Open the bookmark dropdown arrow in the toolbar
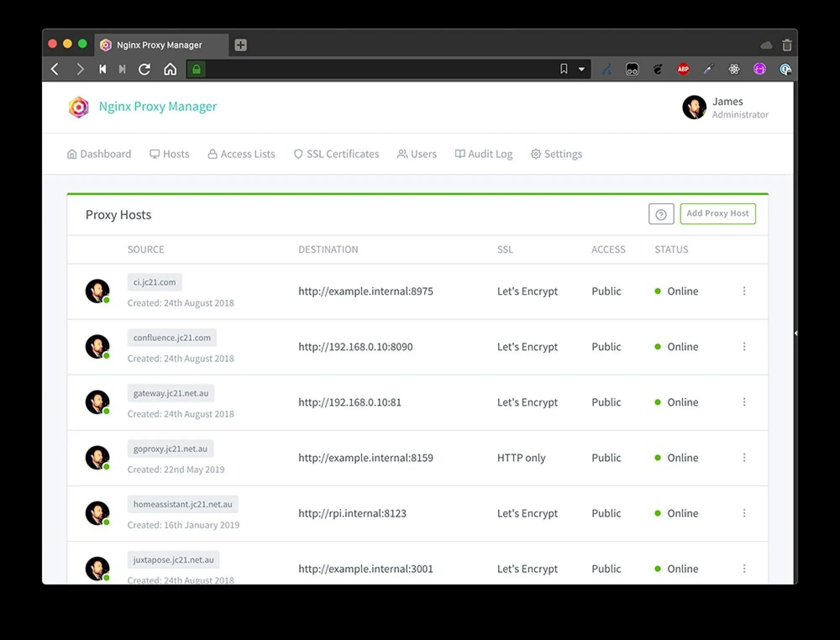840x640 pixels. [582, 69]
